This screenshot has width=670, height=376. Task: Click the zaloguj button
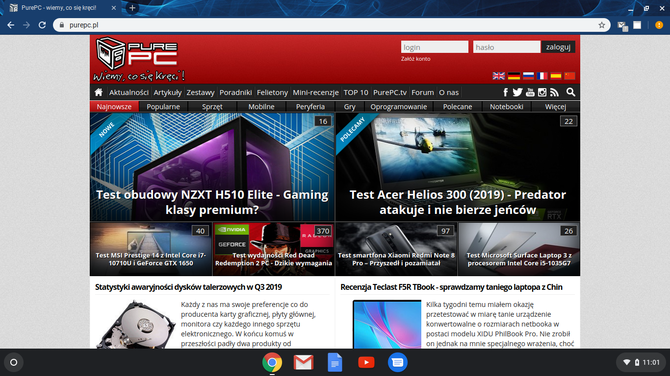[x=558, y=47]
